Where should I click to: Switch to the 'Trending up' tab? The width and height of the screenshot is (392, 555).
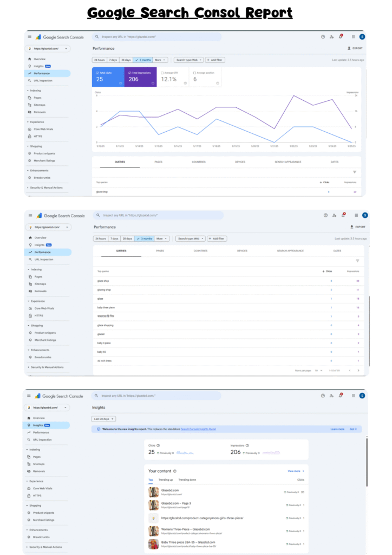[x=166, y=480]
